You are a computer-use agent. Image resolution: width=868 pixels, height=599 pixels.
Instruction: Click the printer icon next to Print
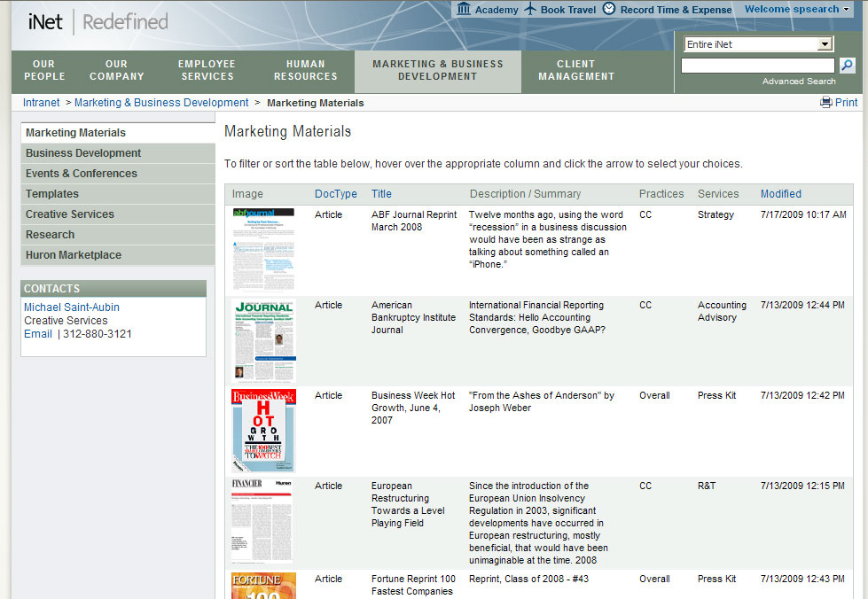tap(826, 103)
